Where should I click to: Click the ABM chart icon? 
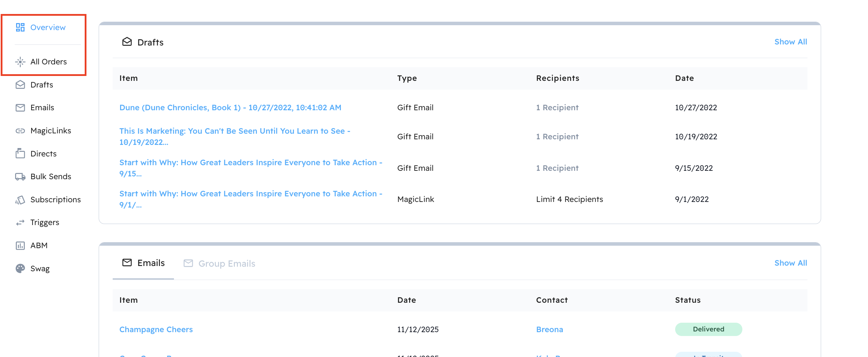20,246
